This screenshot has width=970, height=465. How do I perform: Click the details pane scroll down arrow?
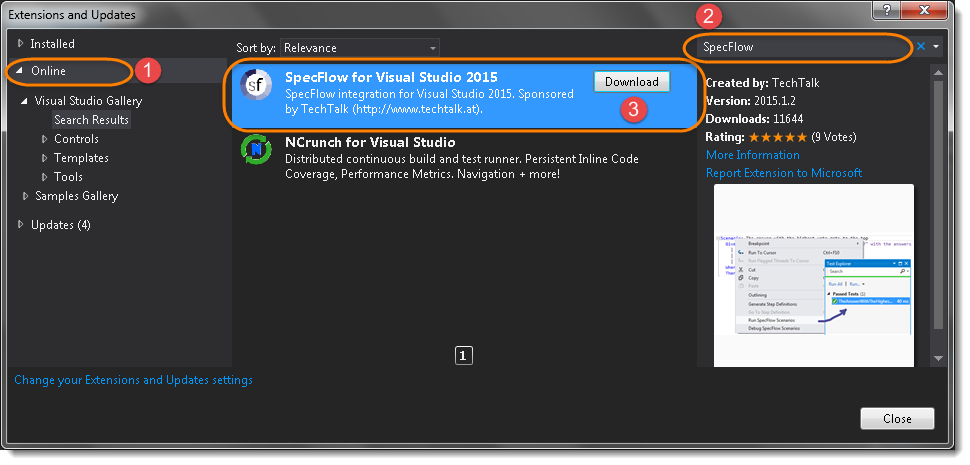(938, 358)
